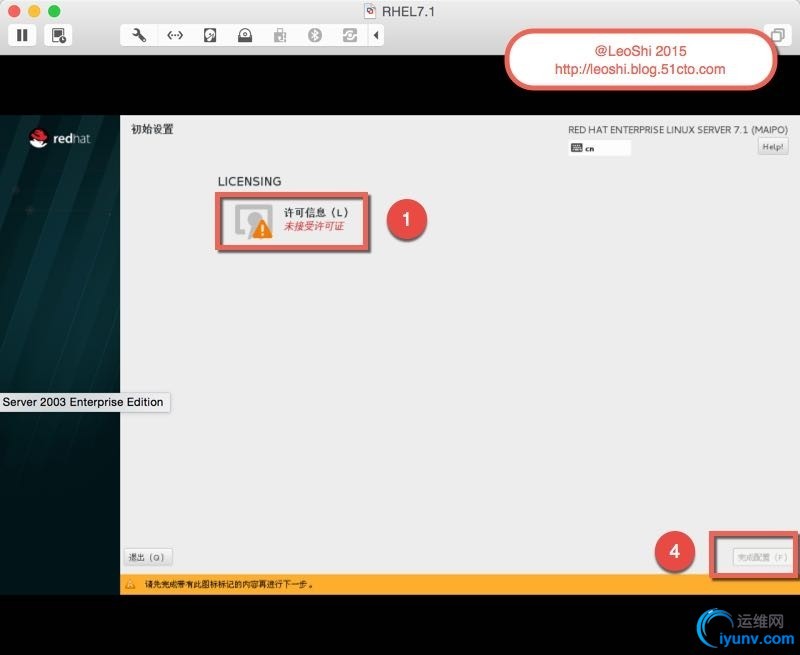
Task: Click the 初始设置 heading text
Action: point(152,129)
